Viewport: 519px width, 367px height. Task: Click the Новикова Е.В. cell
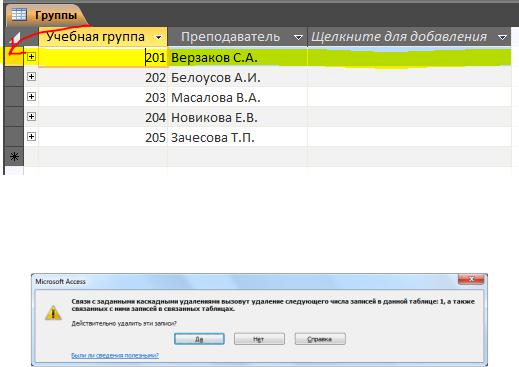coord(237,117)
